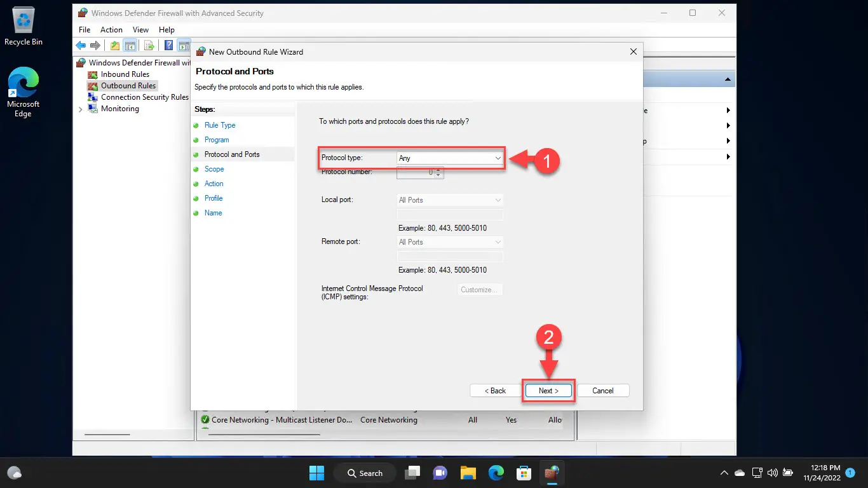
Task: Select Monitoring in console tree
Action: [119, 109]
